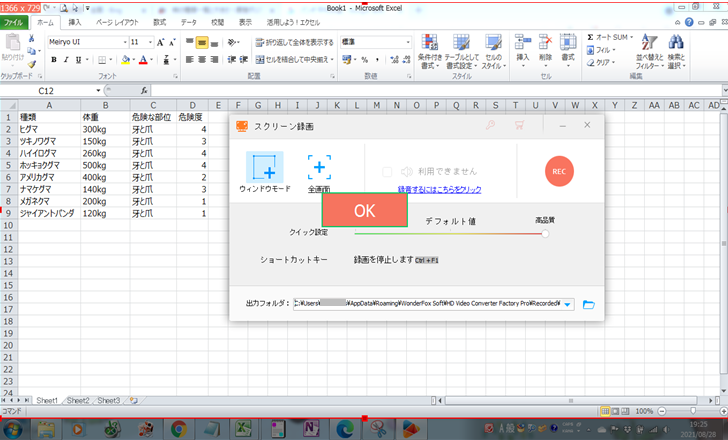Open the ファイル tab

coord(14,22)
